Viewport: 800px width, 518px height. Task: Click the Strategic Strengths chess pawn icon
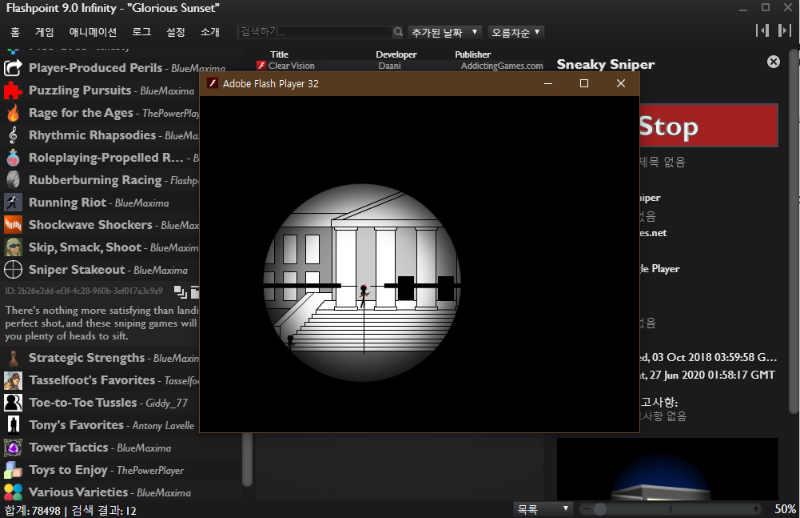tap(13, 358)
